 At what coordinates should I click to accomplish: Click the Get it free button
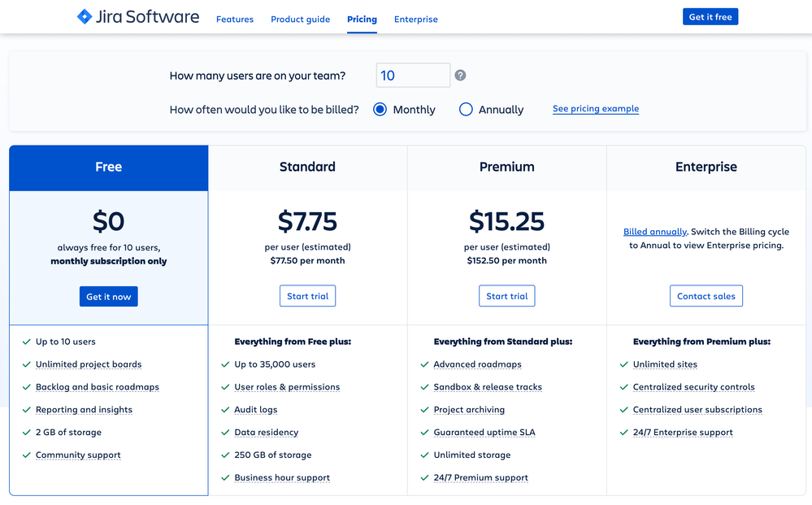pos(710,15)
